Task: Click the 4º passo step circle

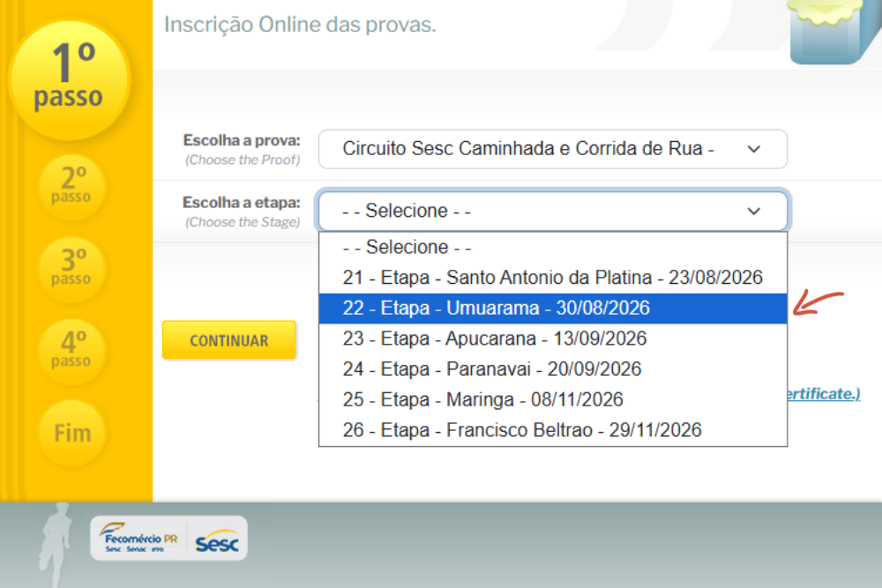Action: coord(72,352)
